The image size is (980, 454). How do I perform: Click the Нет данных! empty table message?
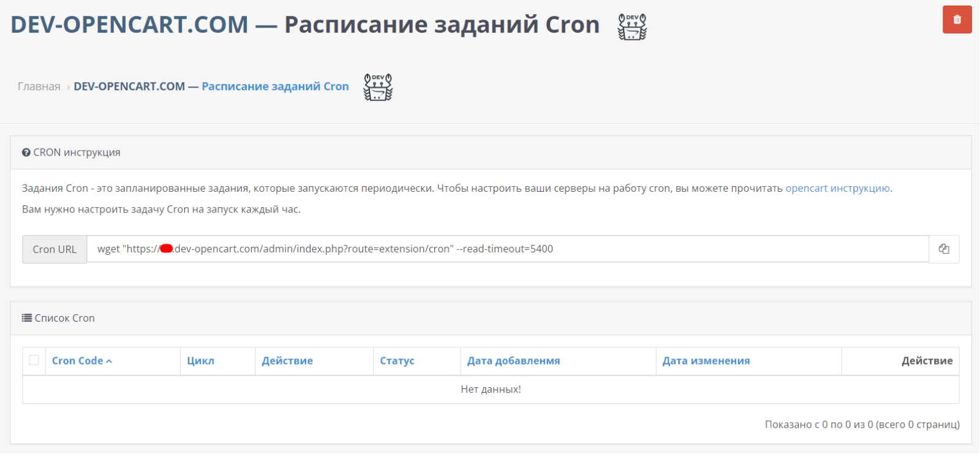(x=491, y=389)
